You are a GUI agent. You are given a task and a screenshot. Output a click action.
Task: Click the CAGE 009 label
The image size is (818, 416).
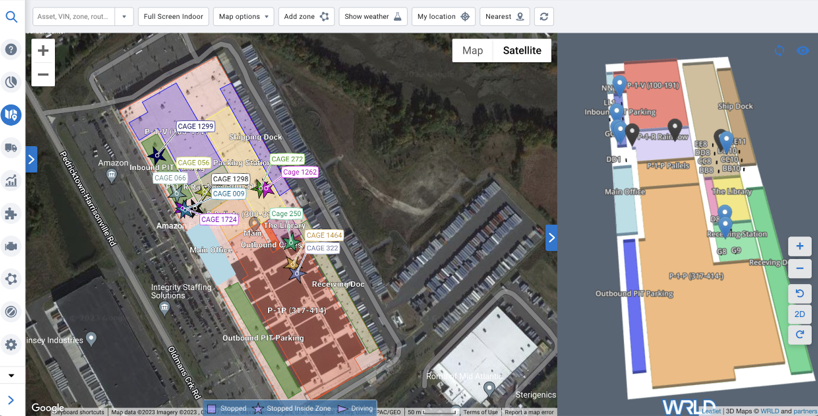point(228,194)
